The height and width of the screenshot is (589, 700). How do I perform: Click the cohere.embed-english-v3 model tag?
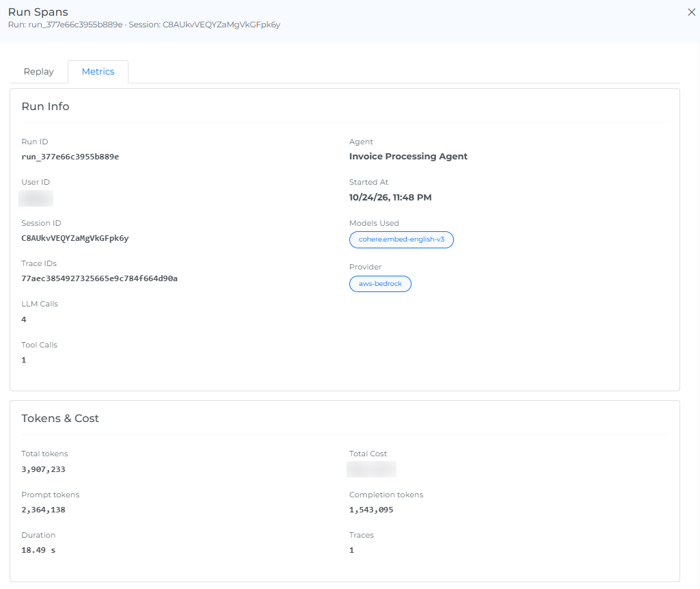point(401,239)
